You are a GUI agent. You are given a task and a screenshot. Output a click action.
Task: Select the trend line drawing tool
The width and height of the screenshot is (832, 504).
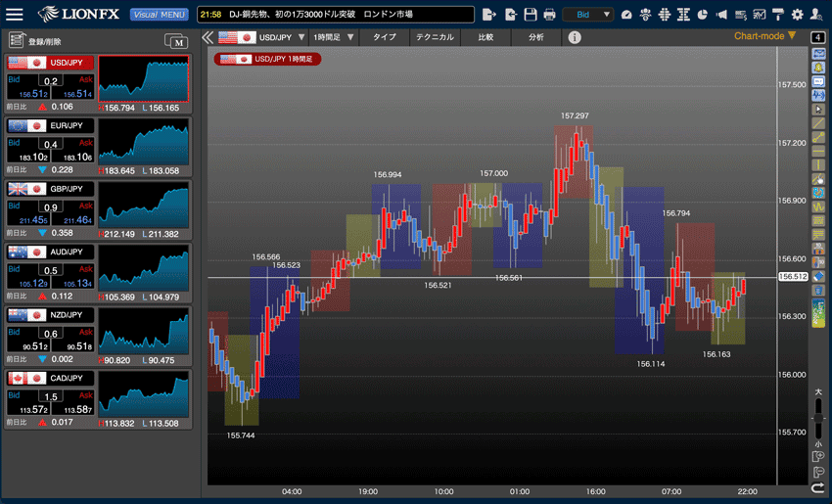(x=819, y=124)
